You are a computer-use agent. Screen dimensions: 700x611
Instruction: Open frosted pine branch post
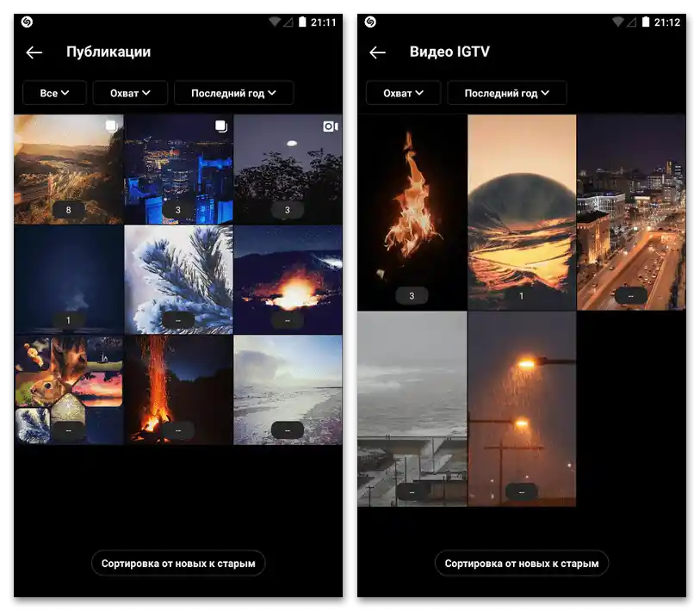(178, 280)
